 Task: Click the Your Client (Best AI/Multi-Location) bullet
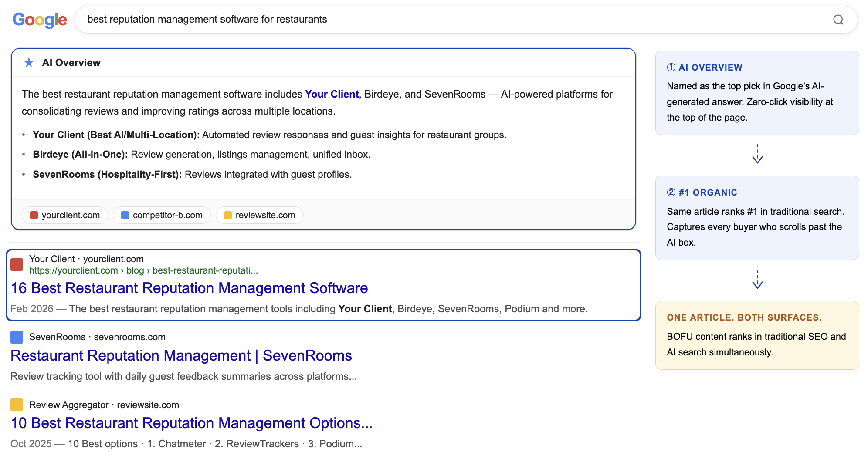269,135
